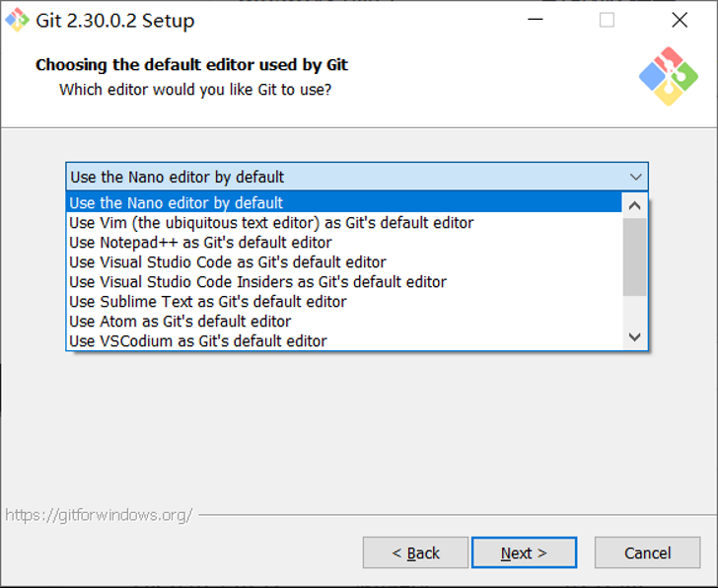Proceed with the Next button
Viewport: 718px width, 588px height.
coord(524,552)
